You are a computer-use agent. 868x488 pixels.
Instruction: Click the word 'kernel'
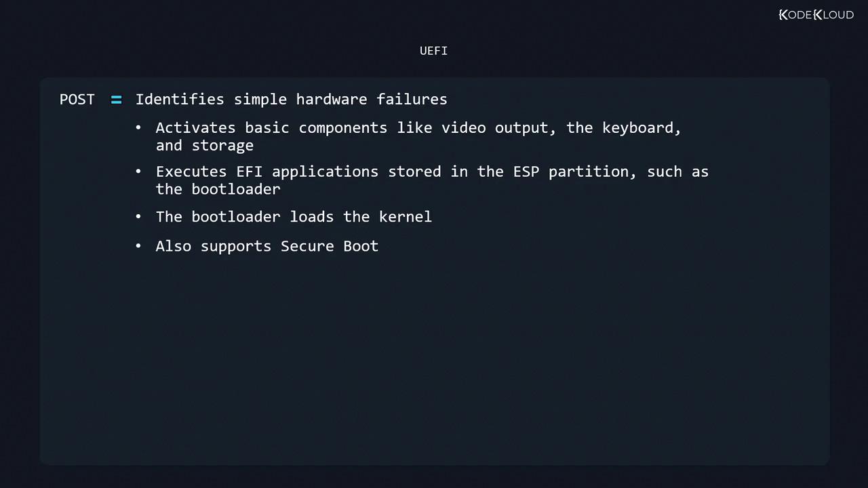[405, 217]
